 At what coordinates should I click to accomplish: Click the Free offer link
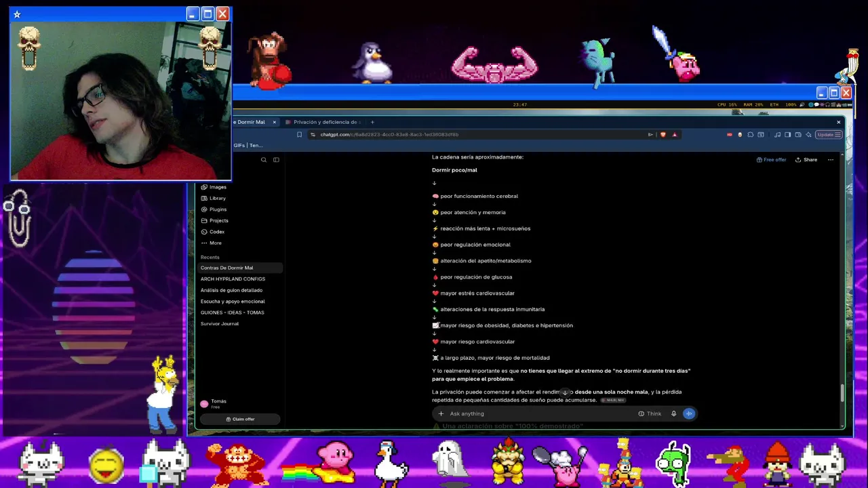point(772,160)
